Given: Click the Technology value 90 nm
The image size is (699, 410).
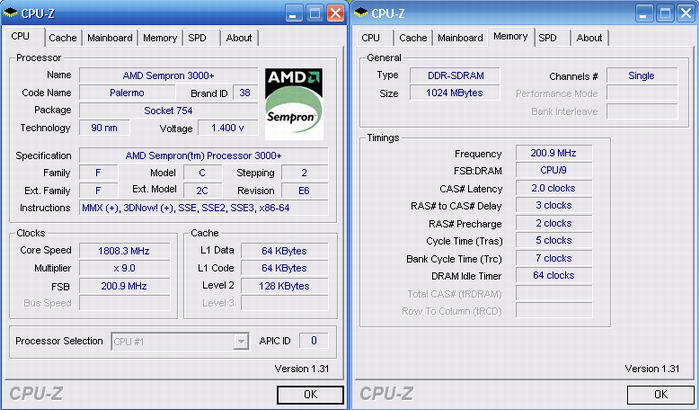Looking at the screenshot, I should [x=104, y=128].
